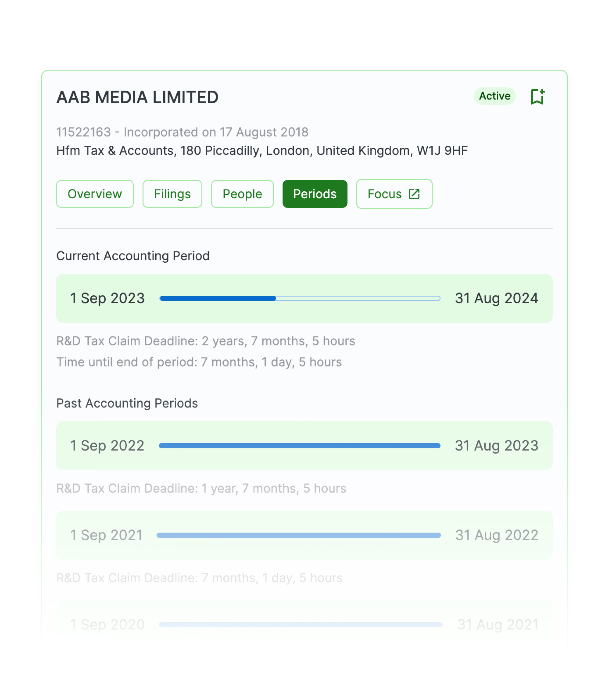Select the 1 Sep 2023 start date
Image resolution: width=616 pixels, height=680 pixels.
click(x=107, y=298)
